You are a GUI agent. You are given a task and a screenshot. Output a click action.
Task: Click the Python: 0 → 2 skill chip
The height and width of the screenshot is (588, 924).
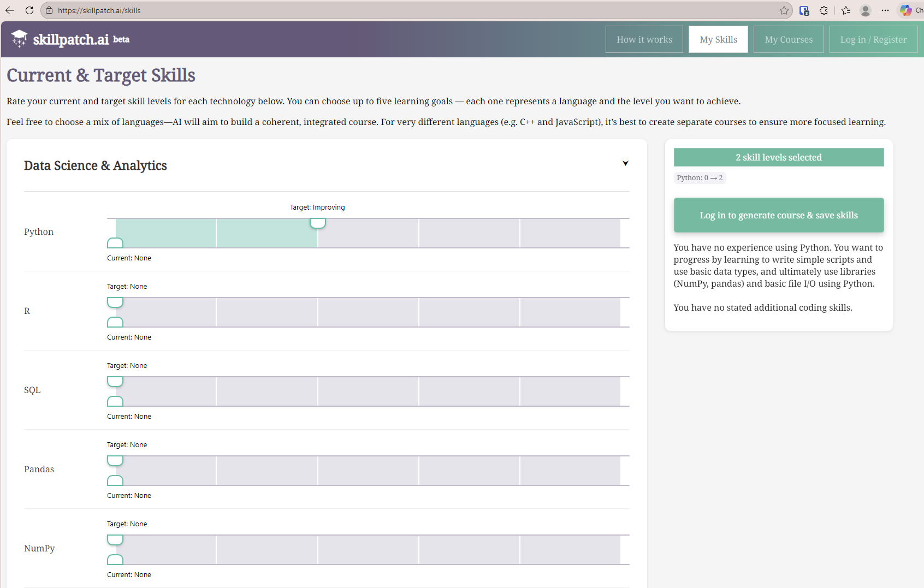pyautogui.click(x=700, y=177)
